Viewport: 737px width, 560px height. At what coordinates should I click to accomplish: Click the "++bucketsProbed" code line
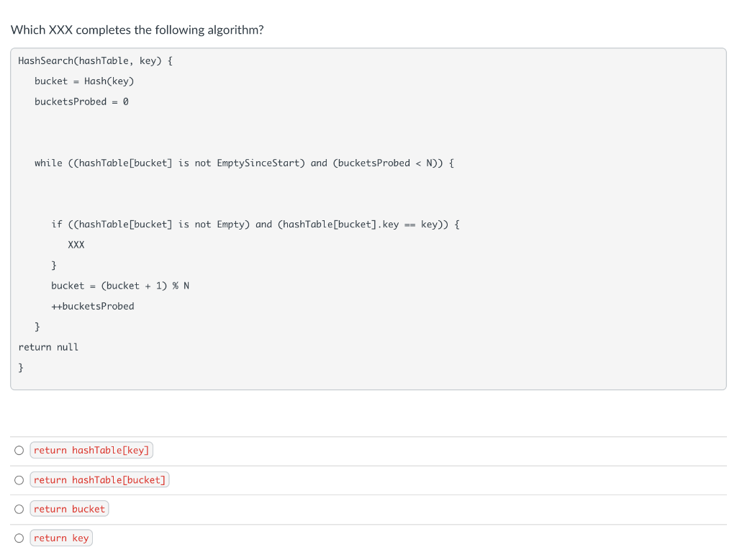(92, 306)
